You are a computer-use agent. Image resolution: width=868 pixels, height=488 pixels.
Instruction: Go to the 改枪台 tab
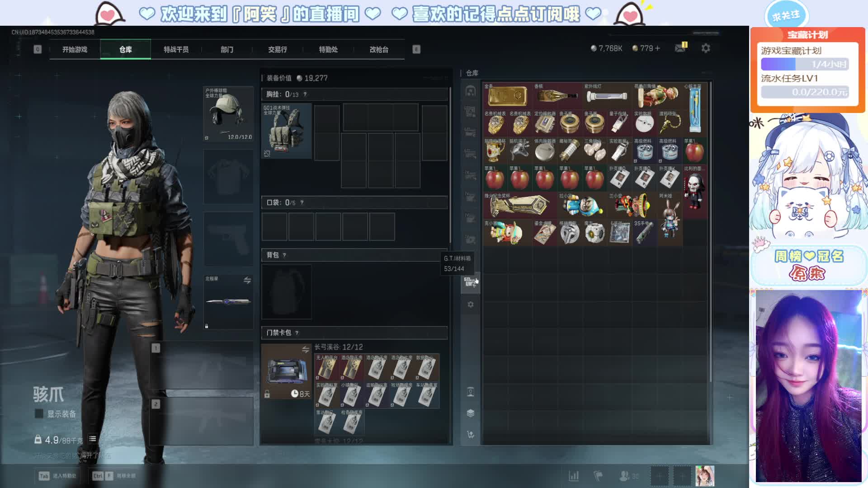pyautogui.click(x=378, y=49)
